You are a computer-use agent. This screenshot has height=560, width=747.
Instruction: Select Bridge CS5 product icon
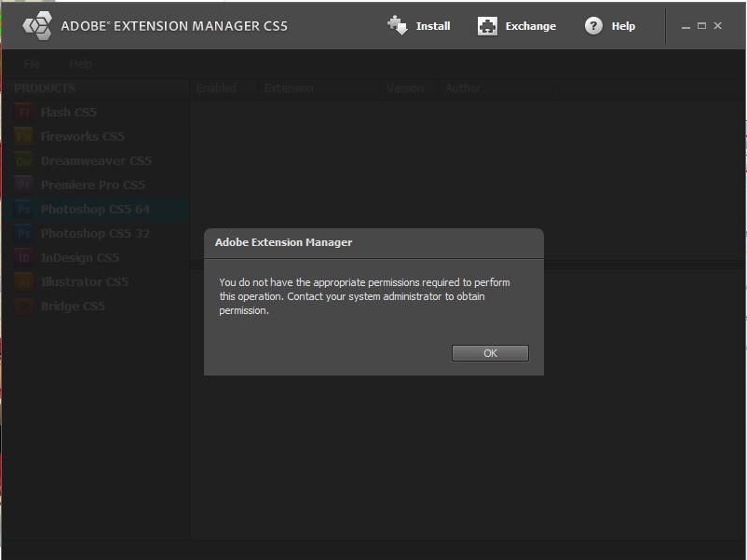[23, 306]
